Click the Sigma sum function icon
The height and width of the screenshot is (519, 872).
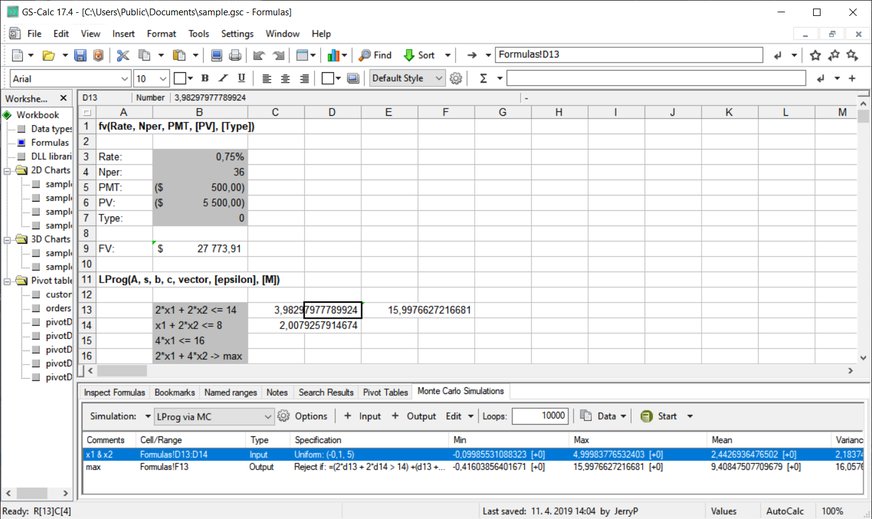point(484,78)
